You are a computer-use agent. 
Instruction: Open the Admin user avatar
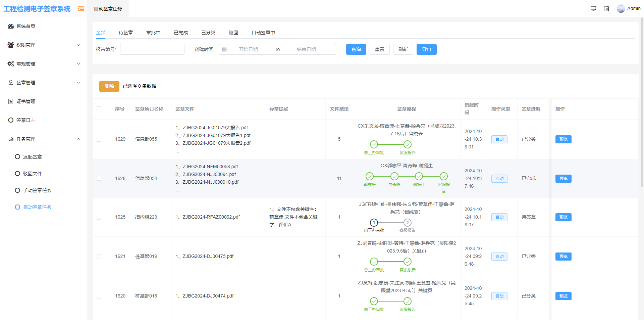point(621,9)
